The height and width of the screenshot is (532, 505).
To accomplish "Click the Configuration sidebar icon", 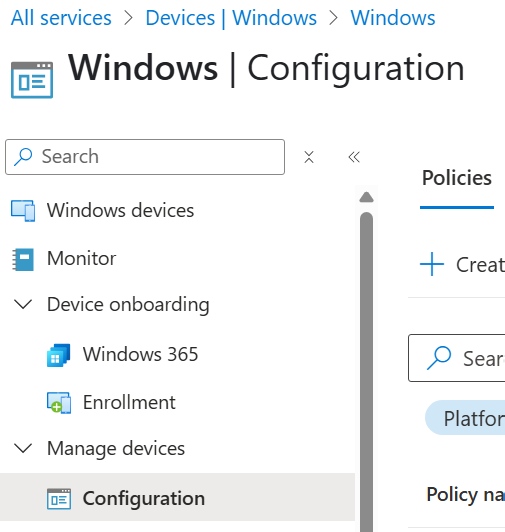I will pyautogui.click(x=59, y=499).
